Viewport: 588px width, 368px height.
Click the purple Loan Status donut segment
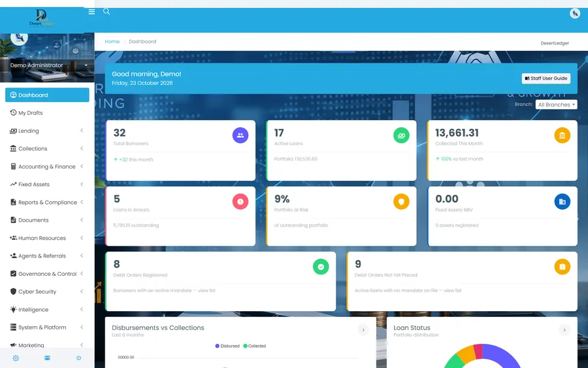(504, 354)
